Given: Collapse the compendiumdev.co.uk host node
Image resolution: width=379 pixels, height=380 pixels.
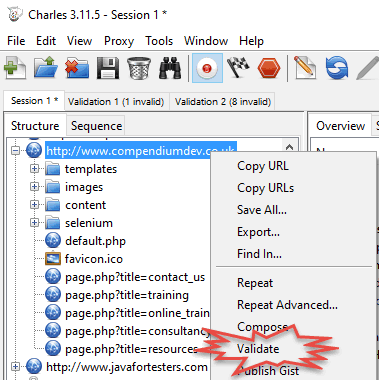Looking at the screenshot, I should 15,151.
